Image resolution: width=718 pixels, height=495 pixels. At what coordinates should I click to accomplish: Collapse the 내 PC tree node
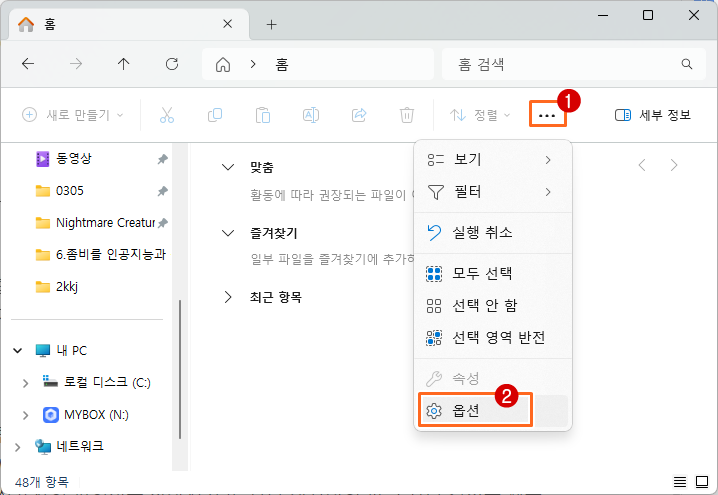coord(17,351)
